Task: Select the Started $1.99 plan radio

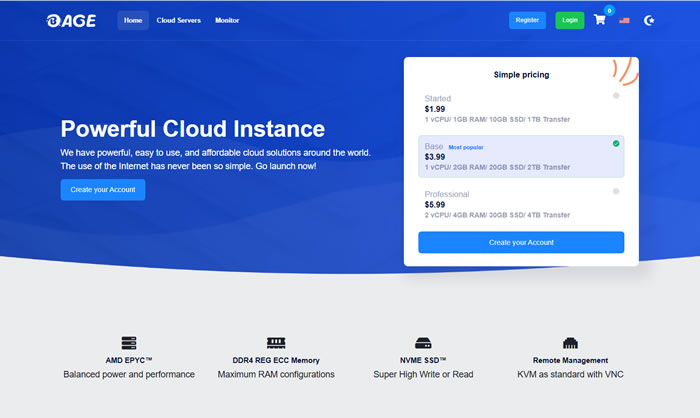Action: [x=616, y=96]
